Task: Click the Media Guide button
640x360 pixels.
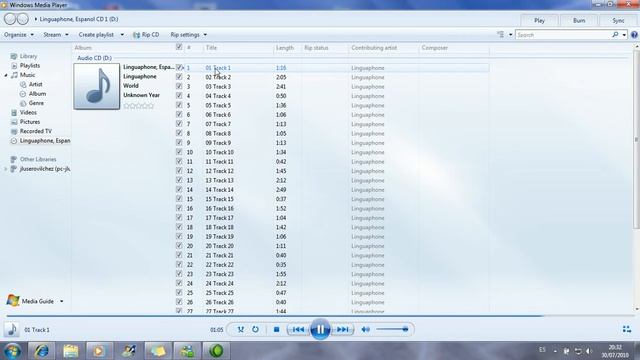Action: tap(30, 301)
